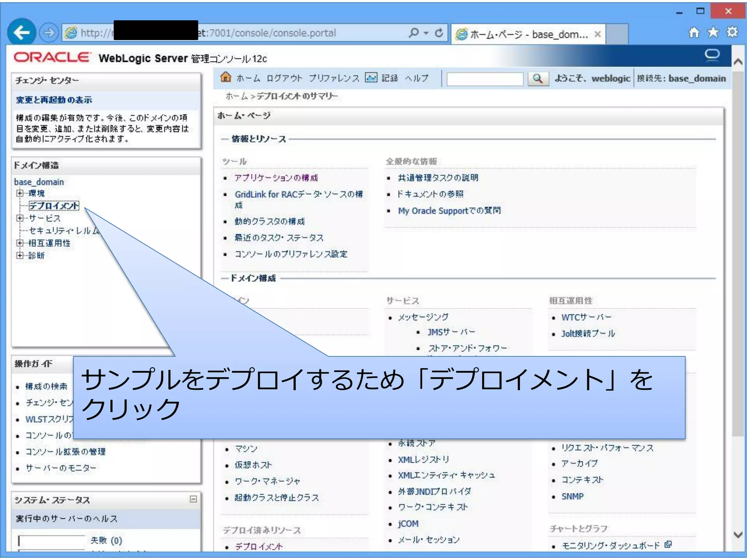
Task: Open サーバーのモニター how-to link
Action: [61, 468]
